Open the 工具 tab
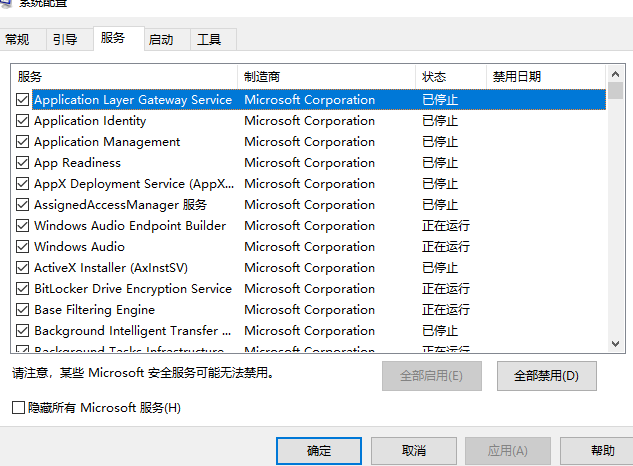 (x=209, y=40)
